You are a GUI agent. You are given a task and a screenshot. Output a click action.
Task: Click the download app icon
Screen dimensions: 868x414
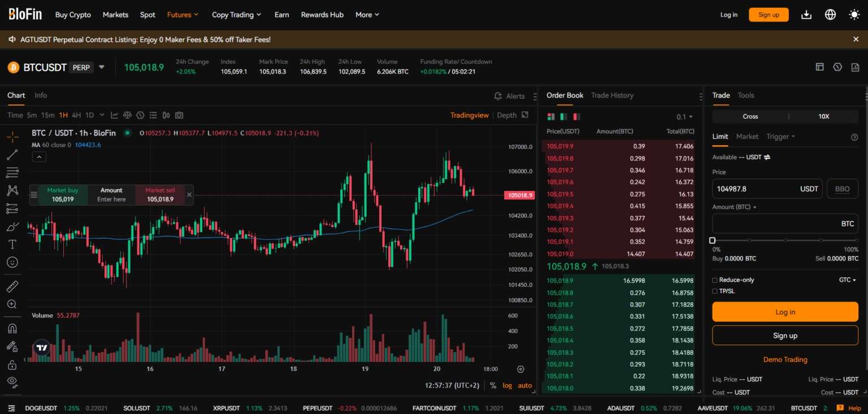pyautogui.click(x=806, y=15)
